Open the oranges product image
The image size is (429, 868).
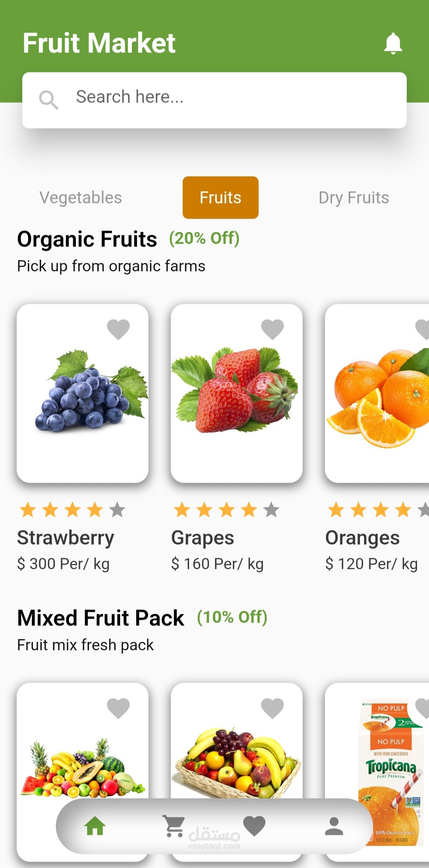(377, 398)
